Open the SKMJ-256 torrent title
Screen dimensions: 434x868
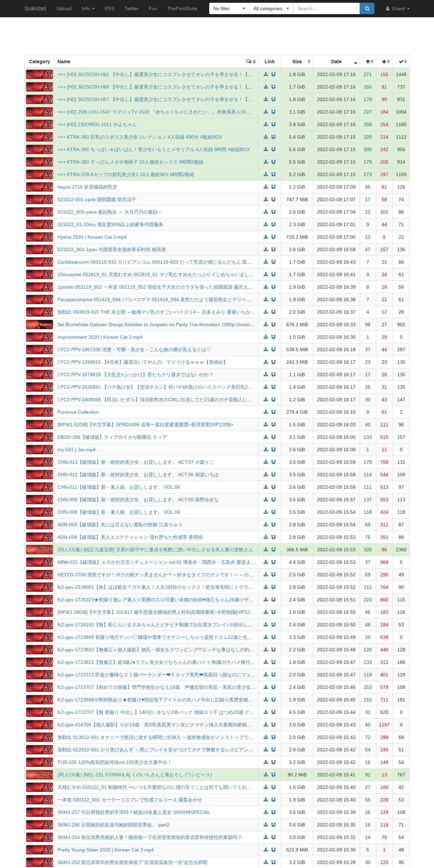point(113,825)
